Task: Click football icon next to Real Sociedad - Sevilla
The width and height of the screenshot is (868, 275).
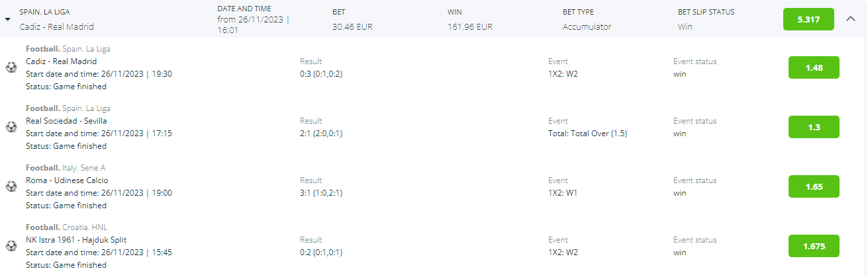Action: (x=11, y=127)
